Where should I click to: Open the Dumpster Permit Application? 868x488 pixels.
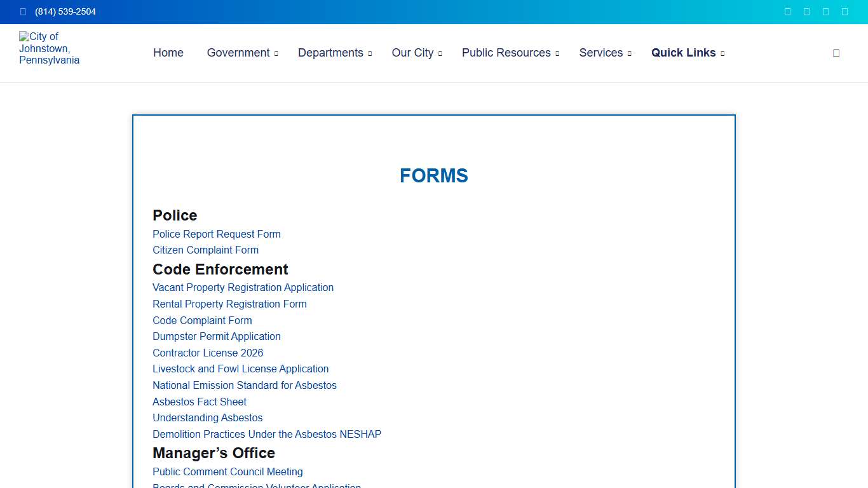coord(217,336)
